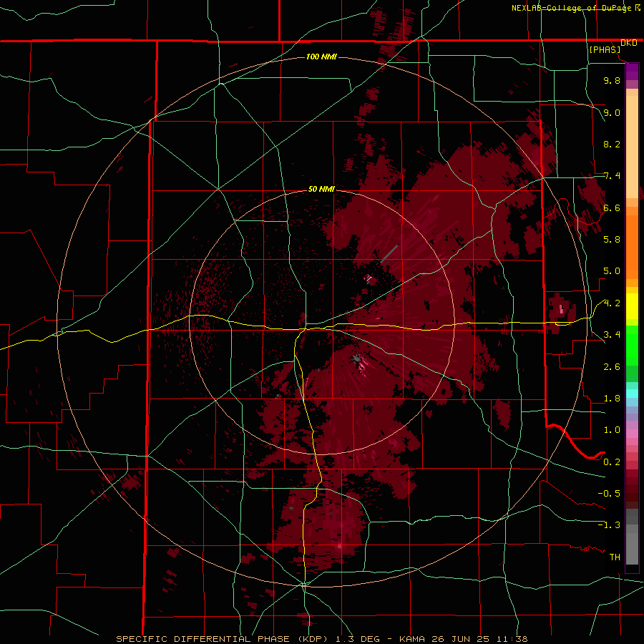Pick the yellow segment of the color scale
This screenshot has width=644, height=644.
[x=632, y=306]
